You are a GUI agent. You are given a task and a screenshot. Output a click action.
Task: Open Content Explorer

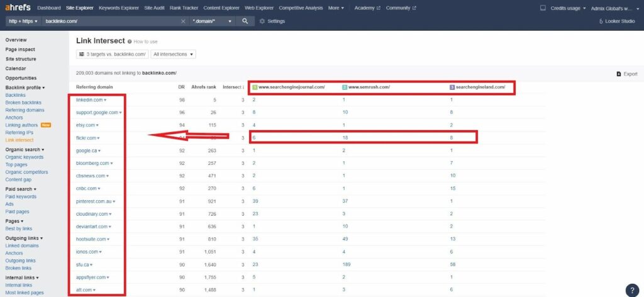[221, 8]
